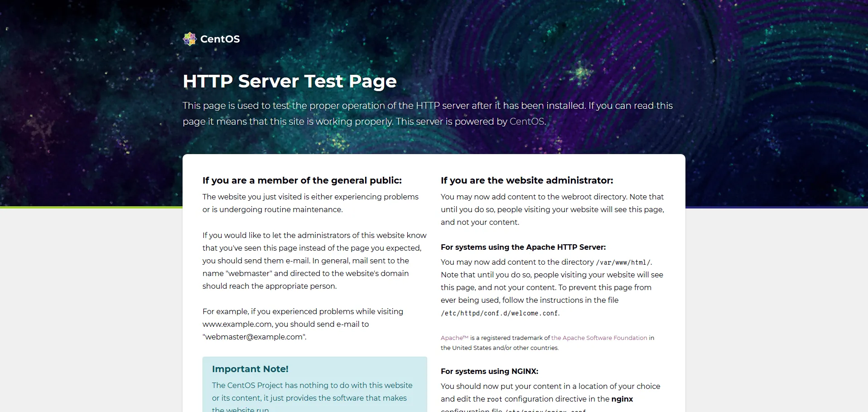The height and width of the screenshot is (412, 868).
Task: Click the CentOS wordmark beside the logo
Action: click(220, 39)
